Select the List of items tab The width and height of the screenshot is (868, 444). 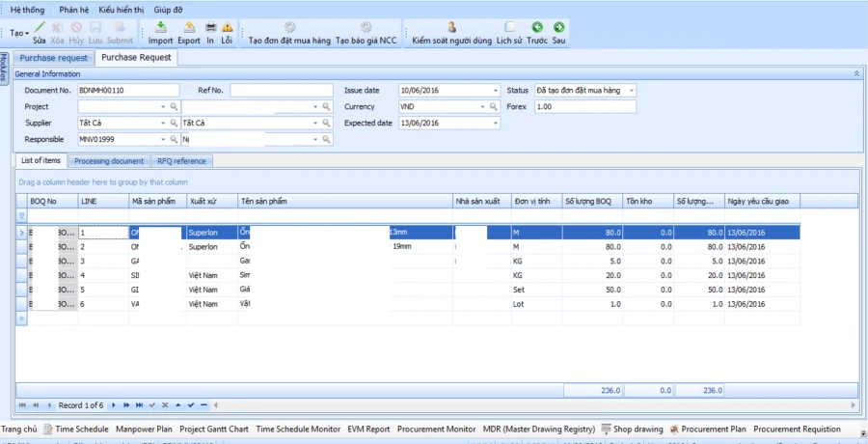(41, 160)
